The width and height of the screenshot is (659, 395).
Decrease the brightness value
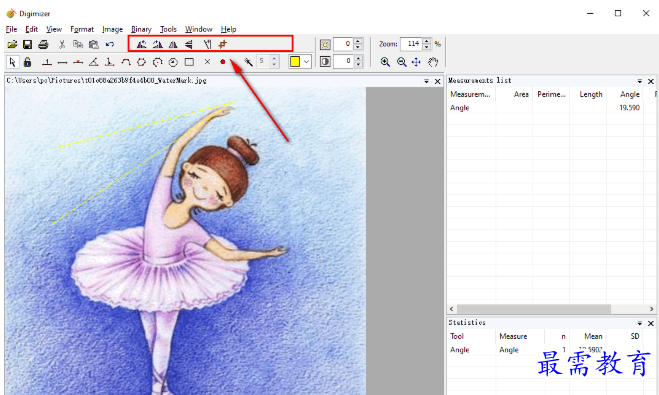tap(358, 47)
